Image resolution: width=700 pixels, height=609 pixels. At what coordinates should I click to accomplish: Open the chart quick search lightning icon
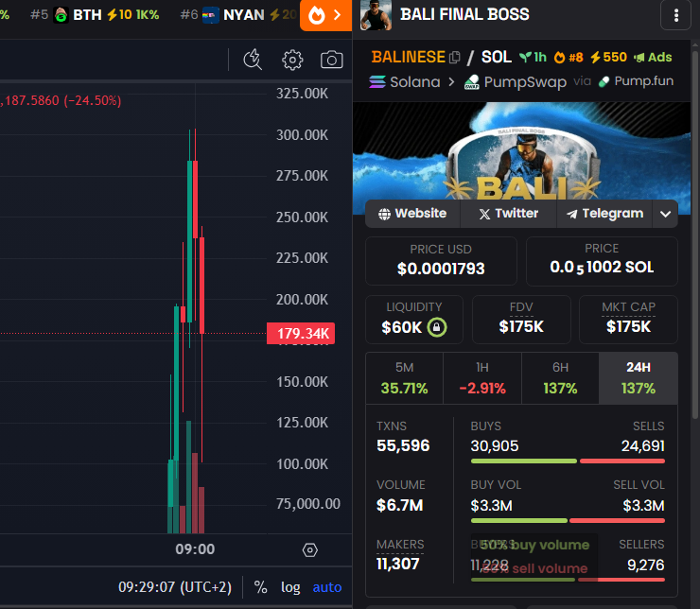tap(253, 60)
